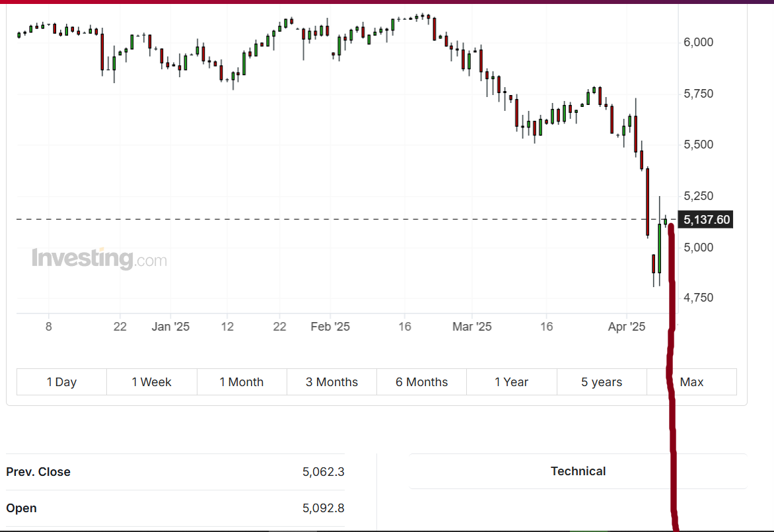Click the Feb '25 date axis label
The image size is (774, 532).
tap(330, 327)
